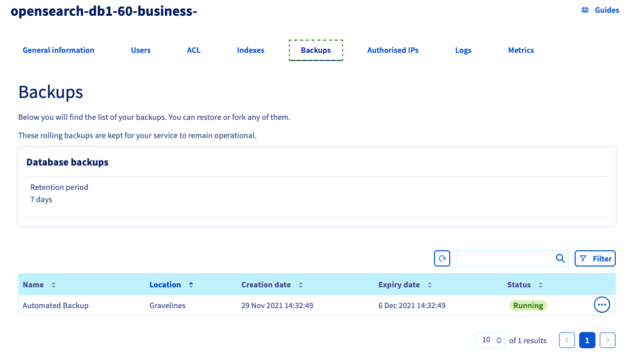The image size is (633, 364).
Task: Expand the 10 results per page dropdown
Action: [x=491, y=340]
